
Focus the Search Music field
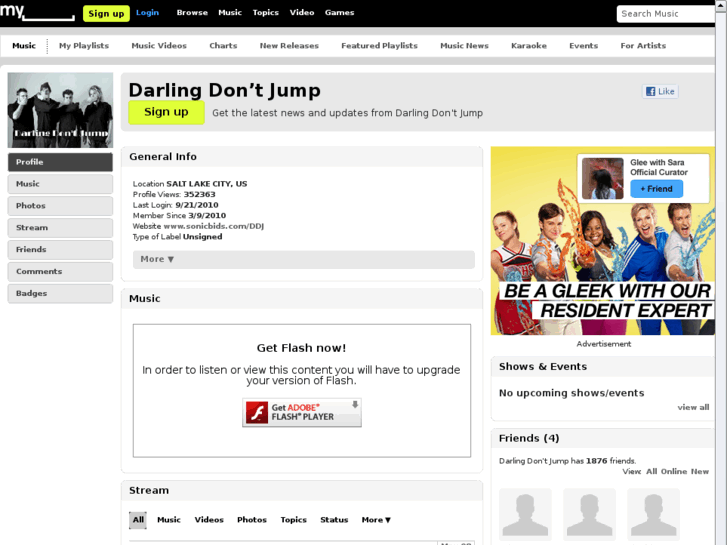coord(666,14)
